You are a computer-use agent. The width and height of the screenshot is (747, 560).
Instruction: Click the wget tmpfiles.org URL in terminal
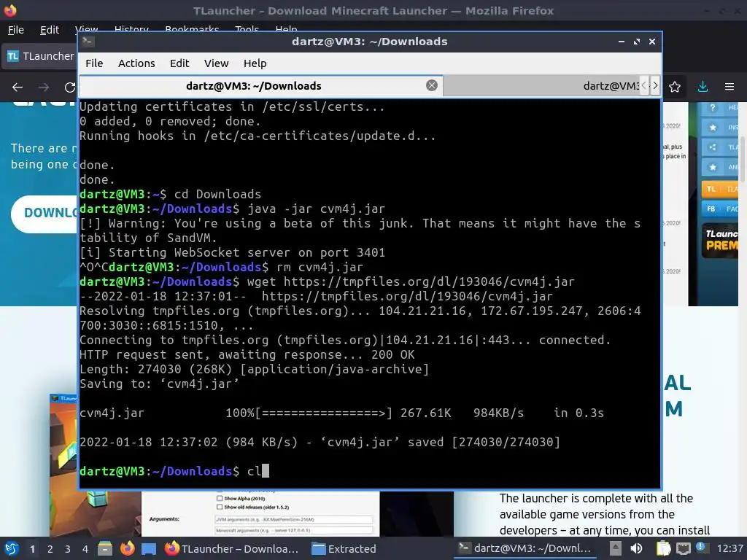(x=429, y=281)
